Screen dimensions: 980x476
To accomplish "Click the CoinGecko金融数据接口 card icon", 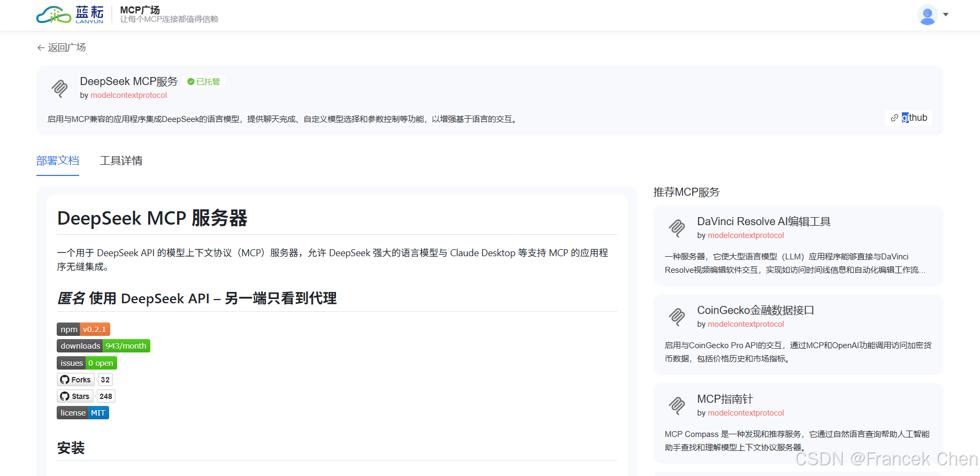I will coord(677,317).
